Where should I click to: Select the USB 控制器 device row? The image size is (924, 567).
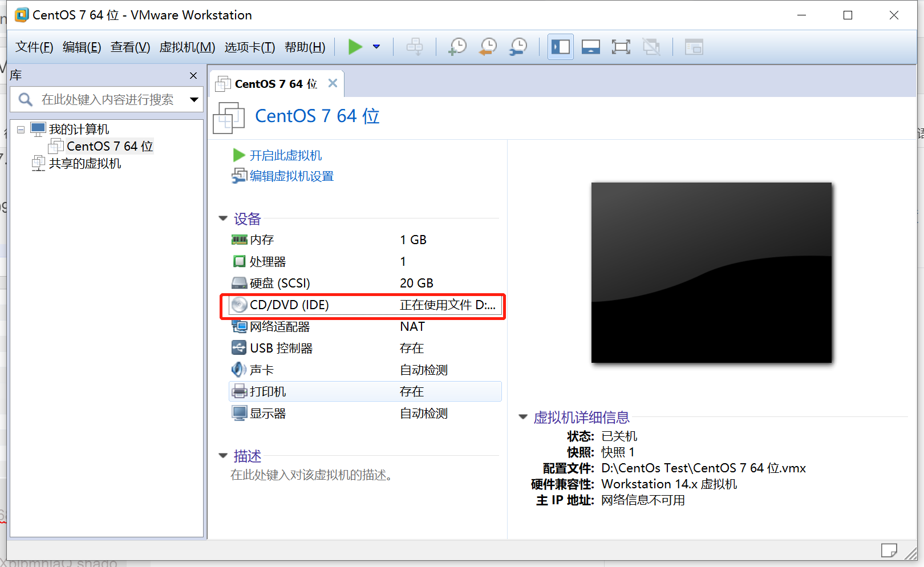point(365,349)
